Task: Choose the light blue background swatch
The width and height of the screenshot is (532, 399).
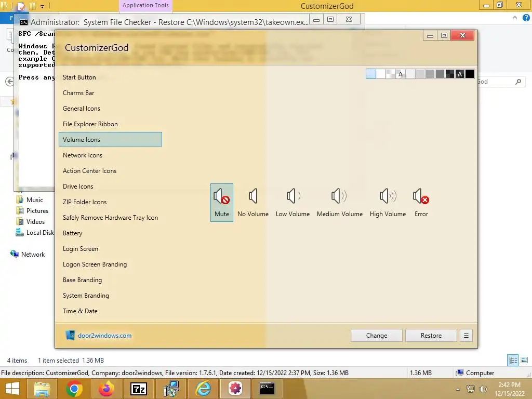Action: pos(371,74)
